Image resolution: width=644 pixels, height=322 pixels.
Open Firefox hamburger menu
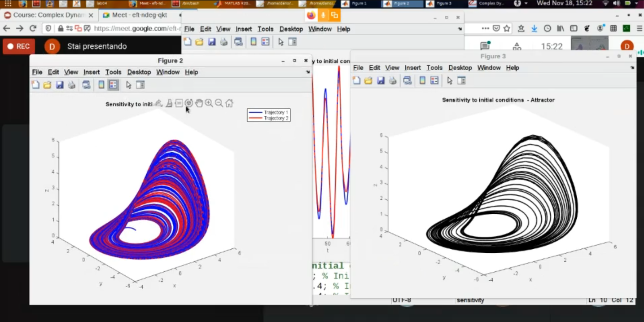click(x=640, y=28)
